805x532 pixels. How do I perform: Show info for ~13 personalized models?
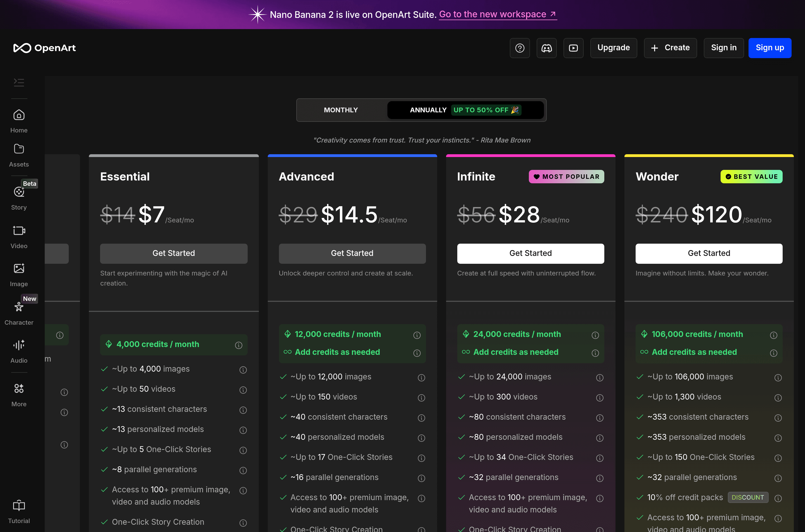click(243, 430)
